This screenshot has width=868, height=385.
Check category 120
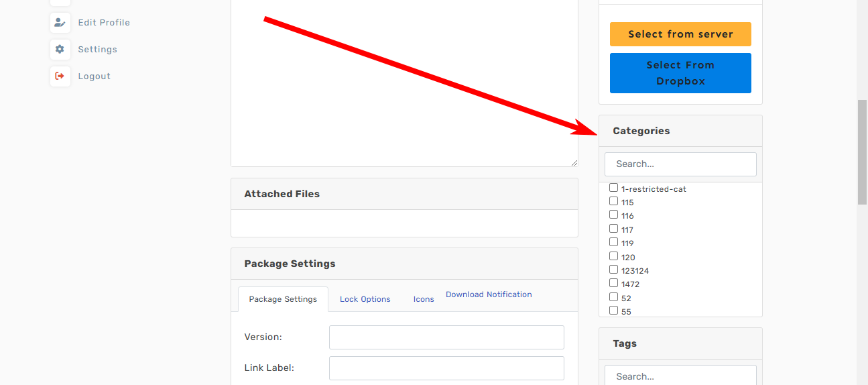(613, 256)
